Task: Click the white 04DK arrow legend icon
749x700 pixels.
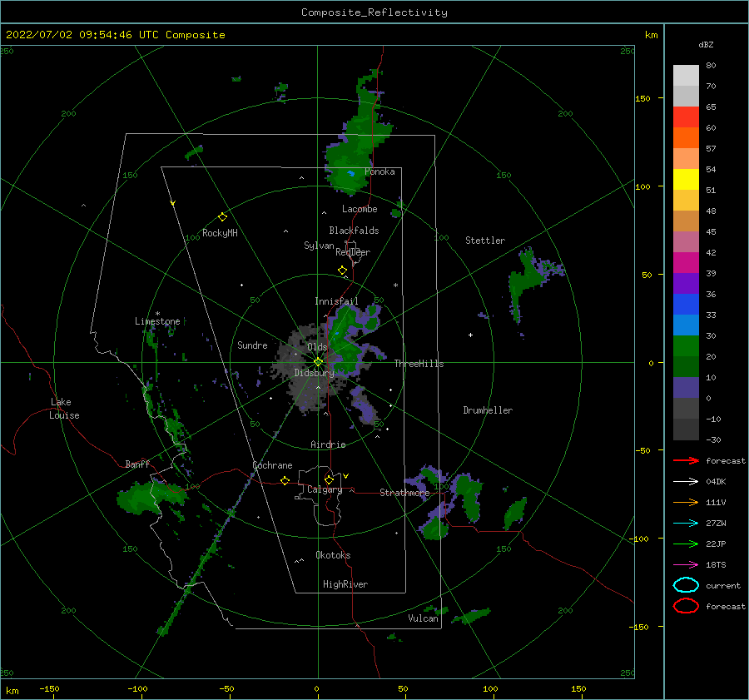Action: [686, 482]
